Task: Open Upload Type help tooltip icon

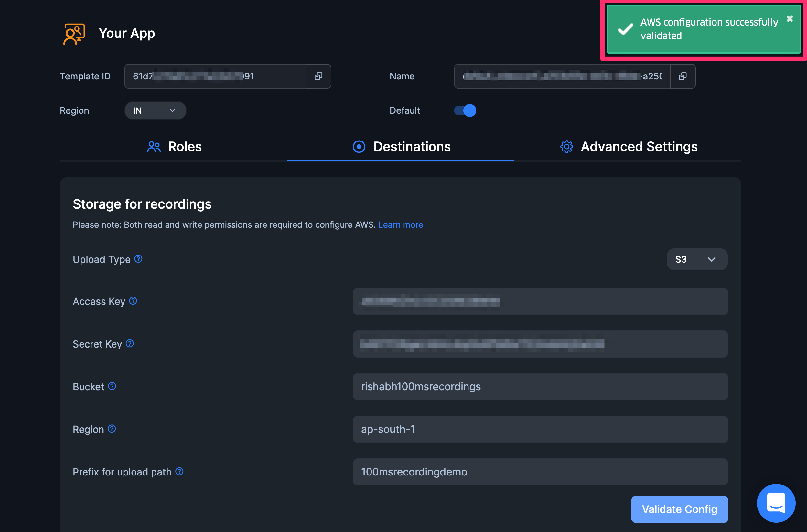Action: pyautogui.click(x=138, y=259)
